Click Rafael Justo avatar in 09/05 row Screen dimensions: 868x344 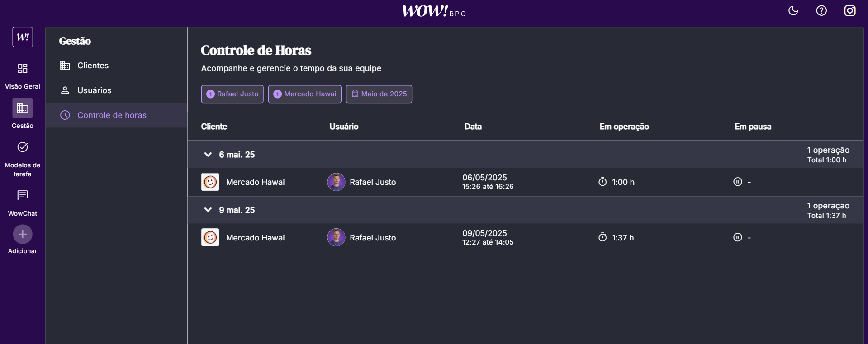click(x=336, y=238)
